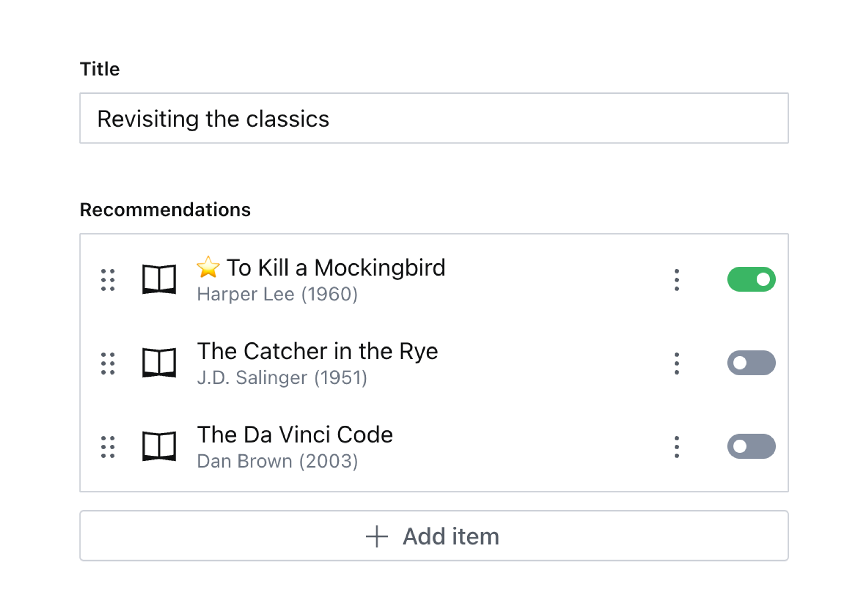
Task: Enable The Catcher in the Rye toggle
Action: click(x=751, y=363)
